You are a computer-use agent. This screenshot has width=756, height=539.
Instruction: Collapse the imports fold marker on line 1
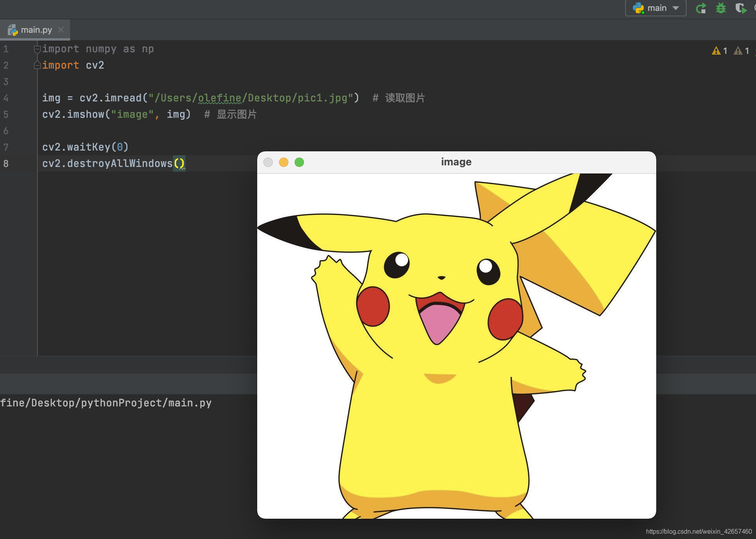[37, 49]
